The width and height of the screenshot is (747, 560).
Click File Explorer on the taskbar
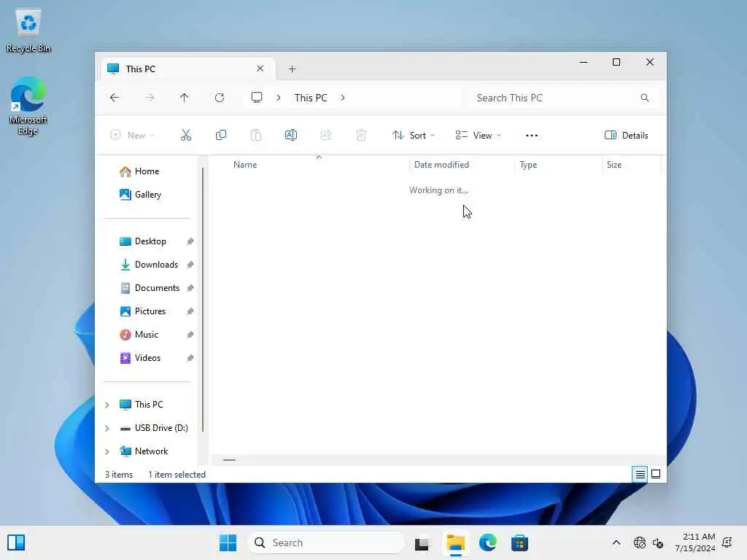click(455, 542)
